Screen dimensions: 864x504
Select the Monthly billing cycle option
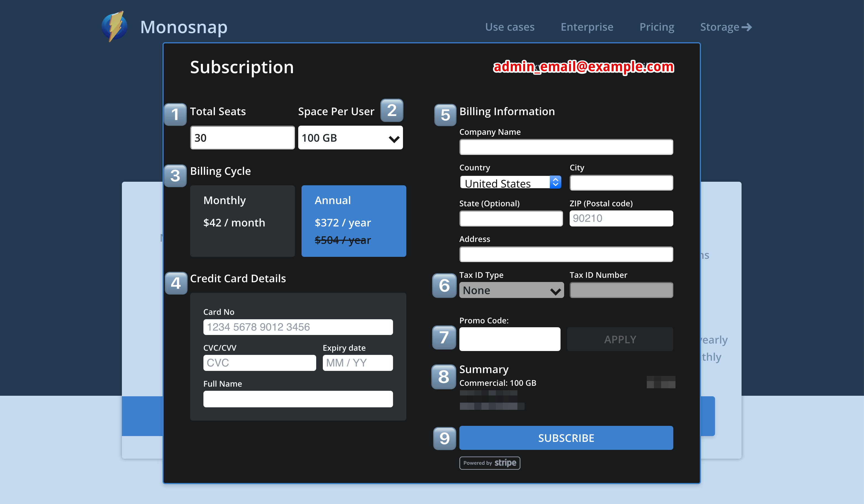(x=242, y=221)
